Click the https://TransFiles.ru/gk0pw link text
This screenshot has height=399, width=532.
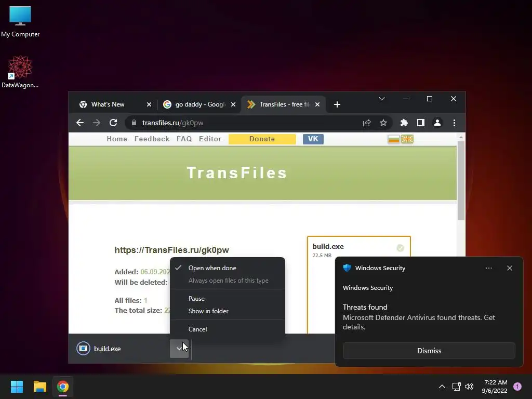pos(171,250)
